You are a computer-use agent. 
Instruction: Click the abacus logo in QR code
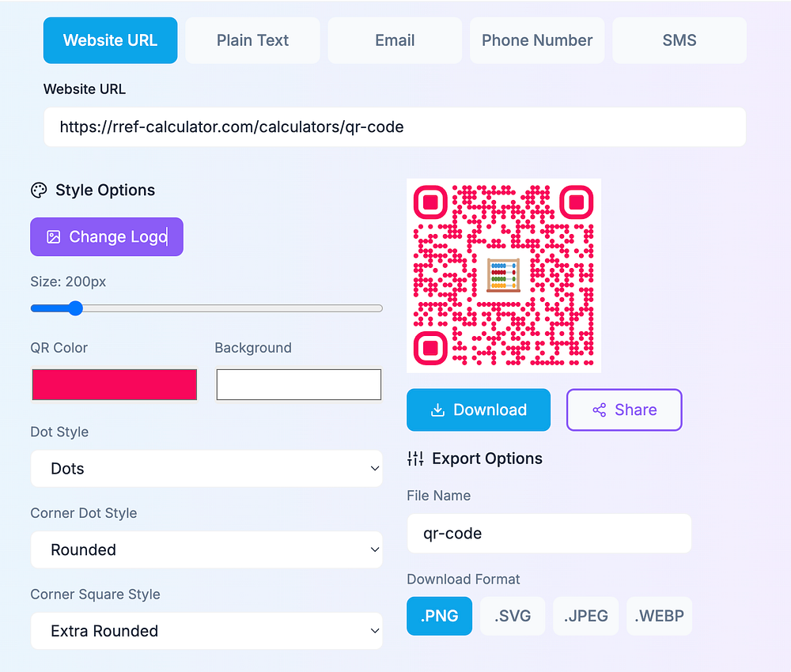click(503, 275)
